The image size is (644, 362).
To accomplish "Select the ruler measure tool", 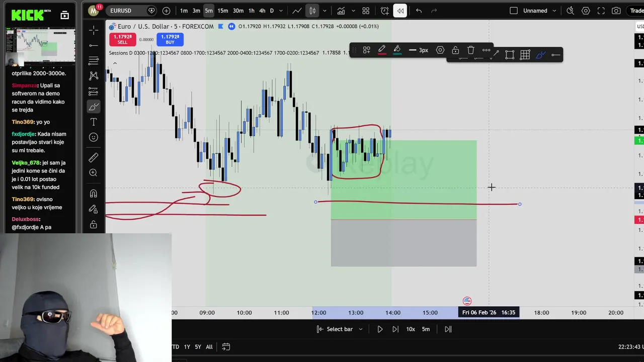I will pos(94,158).
